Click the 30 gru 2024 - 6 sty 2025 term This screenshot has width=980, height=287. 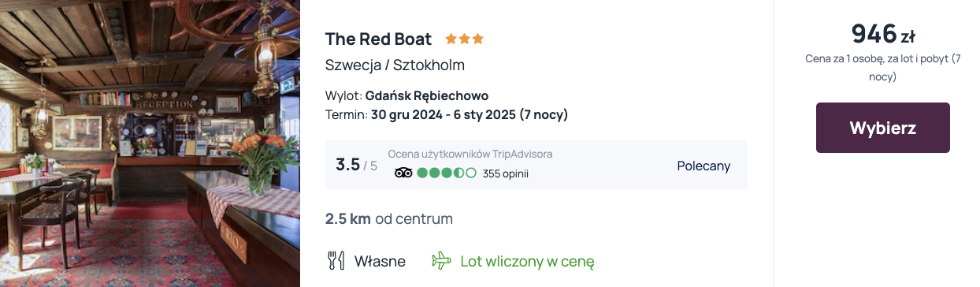pos(470,114)
